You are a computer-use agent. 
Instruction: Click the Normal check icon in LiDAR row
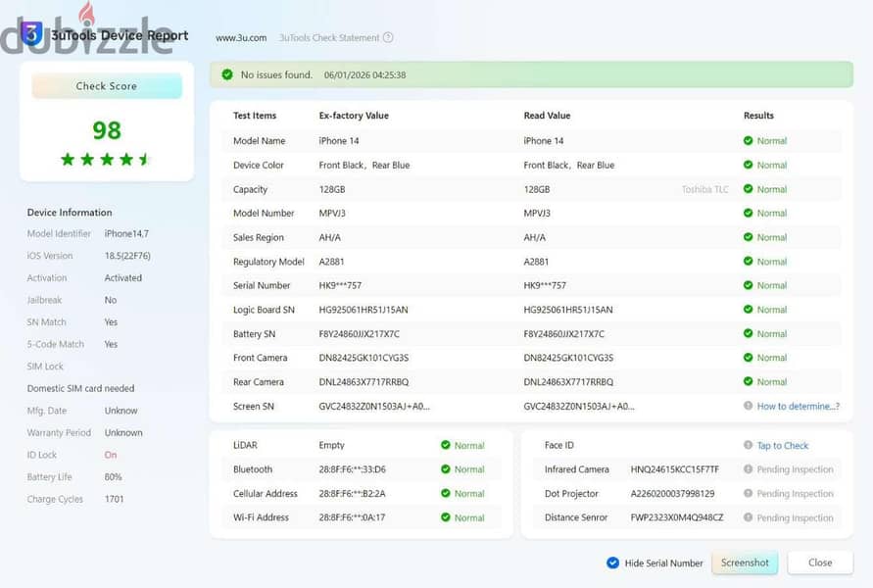(x=446, y=445)
